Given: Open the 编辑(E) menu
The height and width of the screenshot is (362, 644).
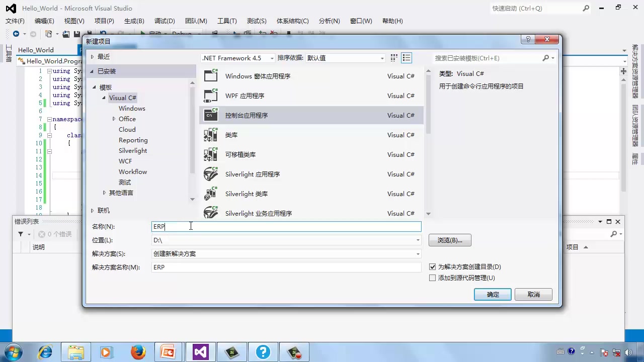Looking at the screenshot, I should click(44, 21).
